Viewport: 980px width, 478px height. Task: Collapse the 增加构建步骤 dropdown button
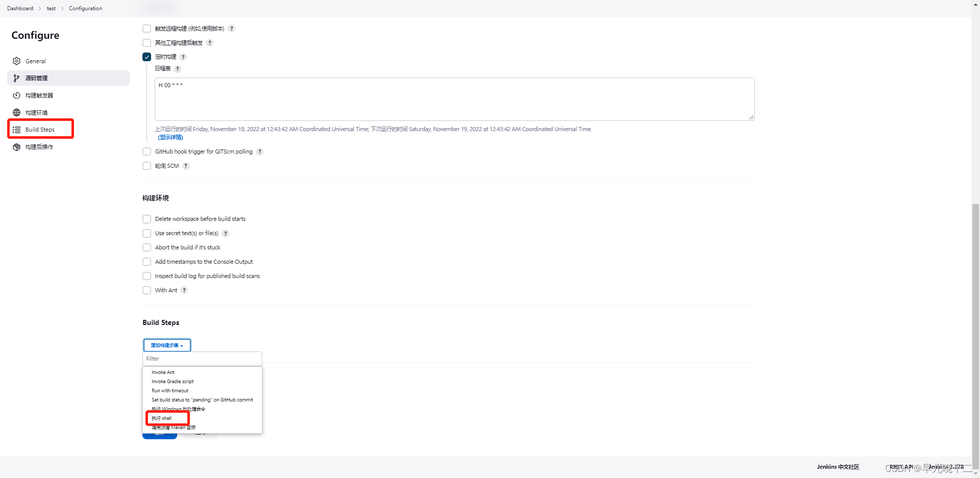(x=167, y=345)
